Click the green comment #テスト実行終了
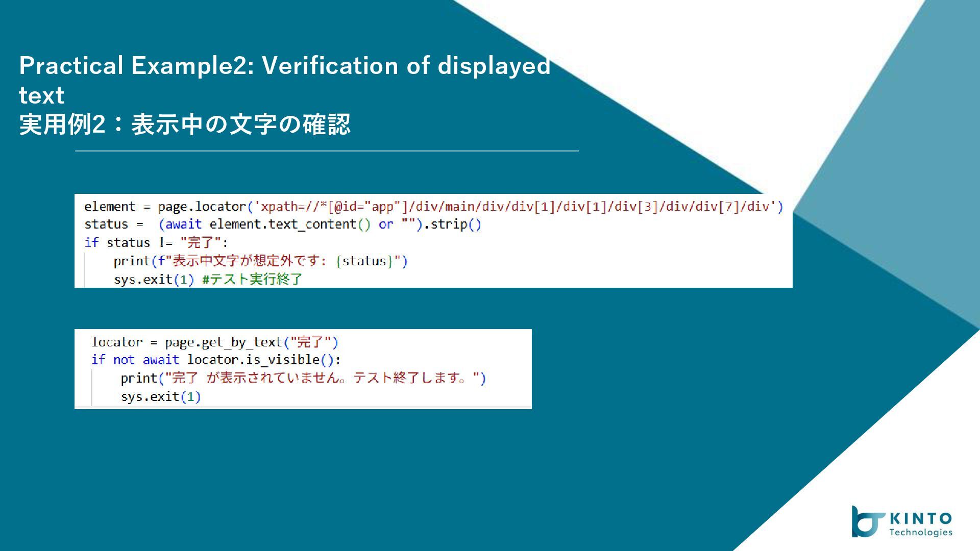Screen dimensions: 980x551 (252, 280)
